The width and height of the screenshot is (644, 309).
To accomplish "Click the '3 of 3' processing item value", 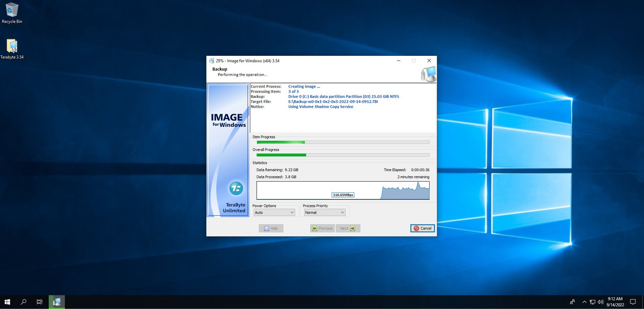I will [293, 92].
